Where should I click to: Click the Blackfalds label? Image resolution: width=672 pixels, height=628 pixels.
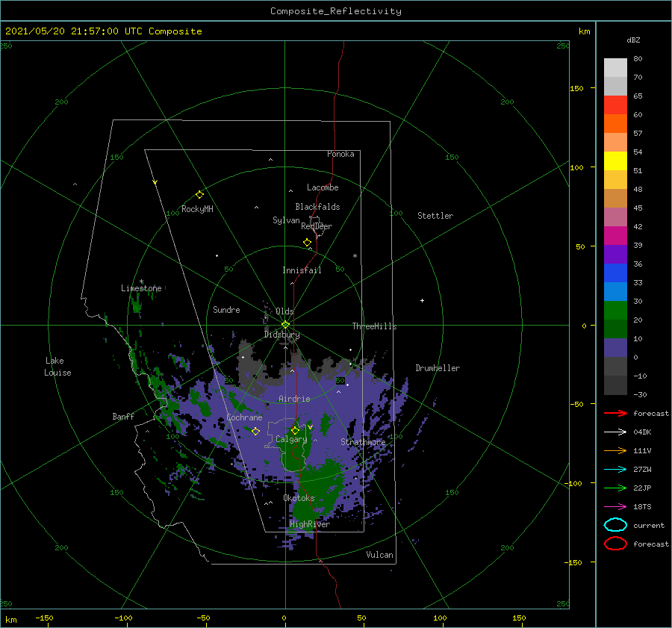coord(317,207)
